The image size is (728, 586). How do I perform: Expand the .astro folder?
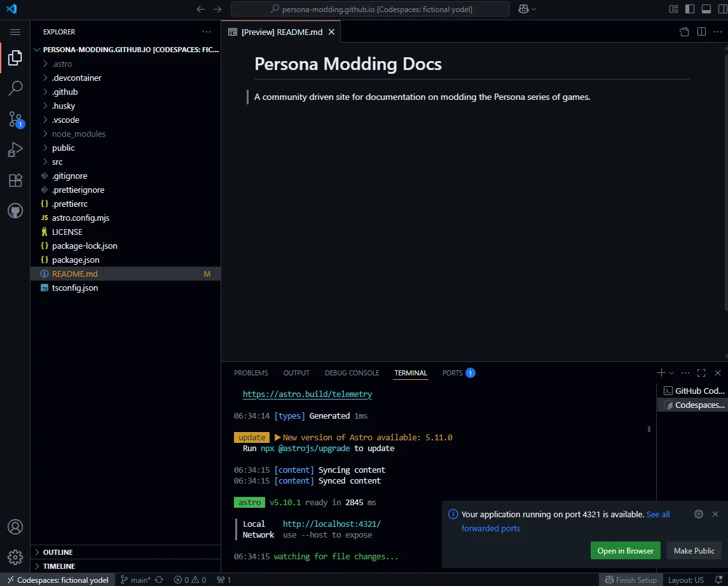click(125, 64)
